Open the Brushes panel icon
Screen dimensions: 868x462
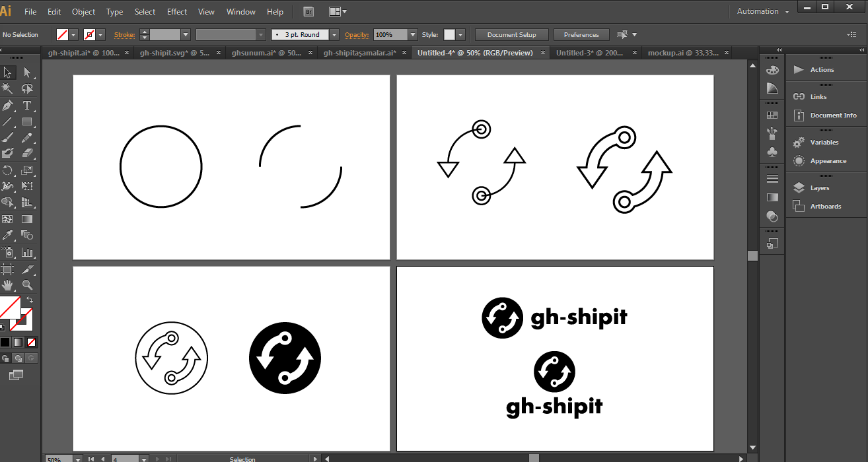[772, 133]
